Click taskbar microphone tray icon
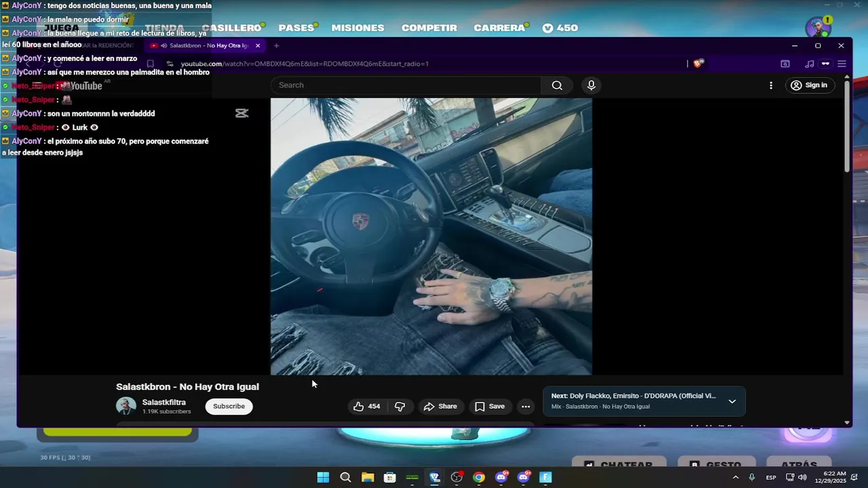The height and width of the screenshot is (488, 868). (x=751, y=477)
